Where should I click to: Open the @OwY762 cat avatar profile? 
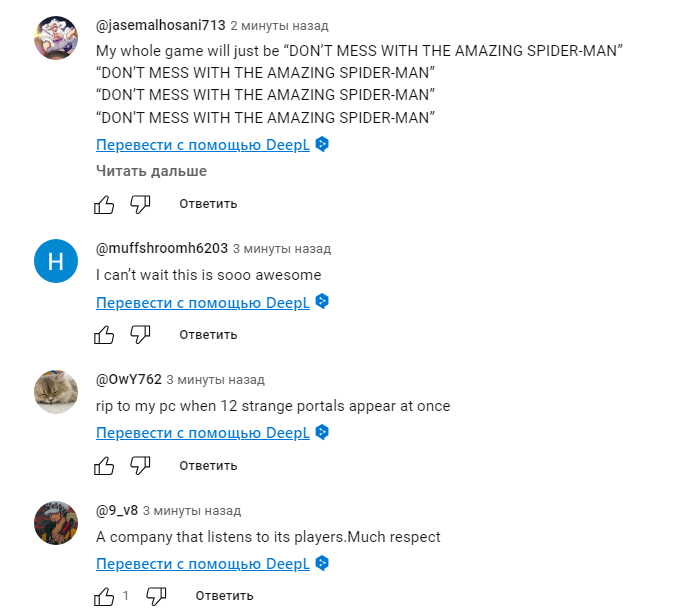(56, 392)
